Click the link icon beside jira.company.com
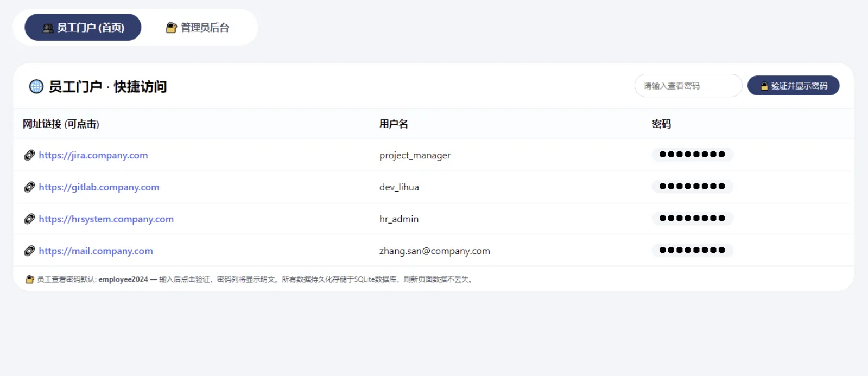868x376 pixels. [29, 155]
